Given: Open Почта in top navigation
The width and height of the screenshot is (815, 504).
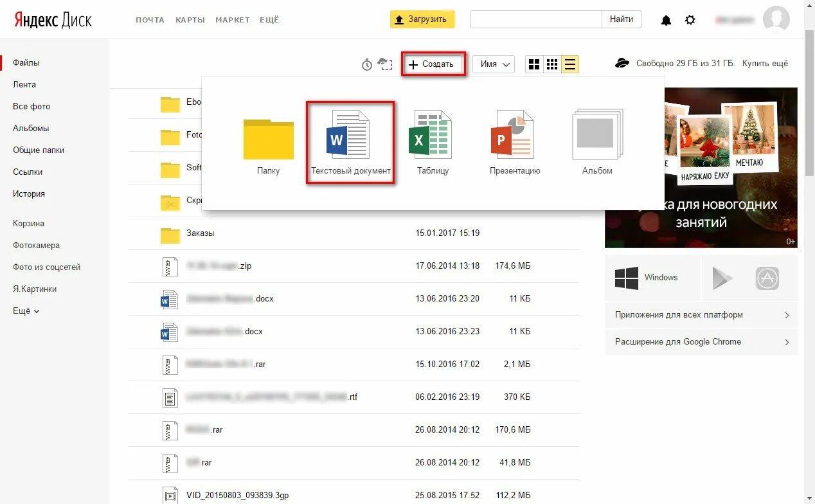Looking at the screenshot, I should tap(150, 20).
